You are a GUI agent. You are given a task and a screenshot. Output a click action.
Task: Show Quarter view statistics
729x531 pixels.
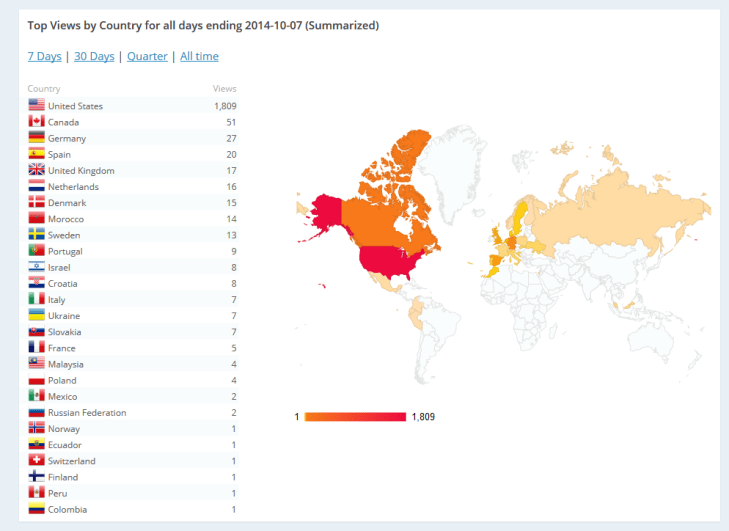(147, 57)
